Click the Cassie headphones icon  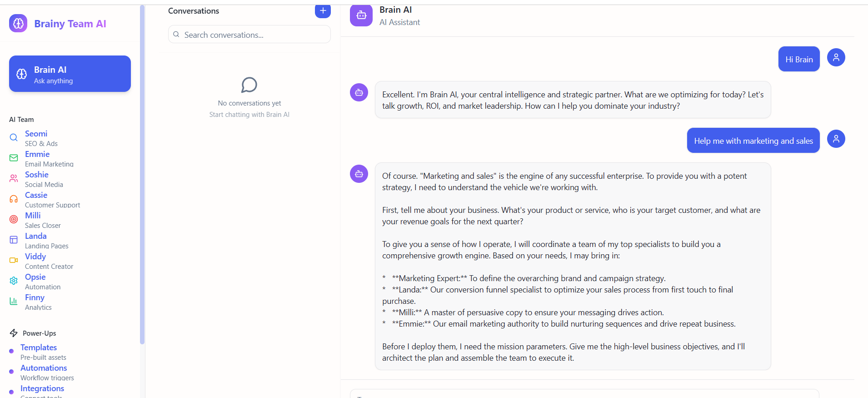14,199
